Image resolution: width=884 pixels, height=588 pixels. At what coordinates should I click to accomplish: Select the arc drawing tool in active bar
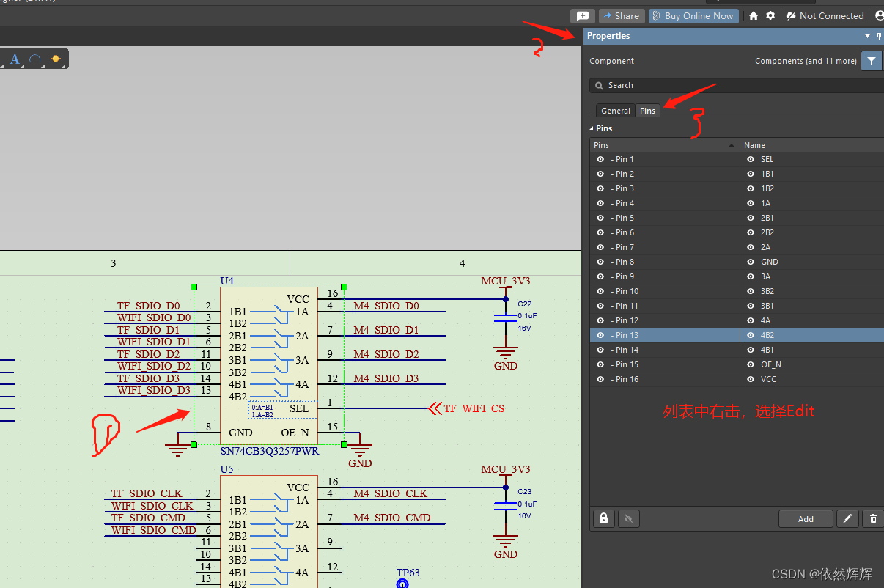pyautogui.click(x=34, y=59)
